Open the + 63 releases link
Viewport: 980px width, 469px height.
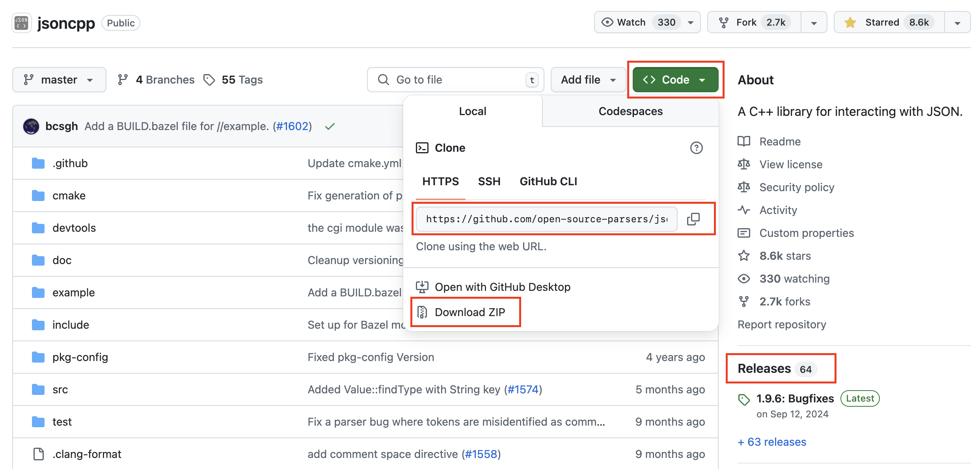point(772,442)
